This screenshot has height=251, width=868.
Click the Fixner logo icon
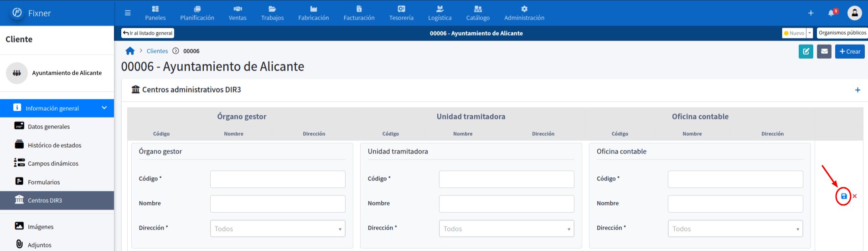tap(17, 13)
